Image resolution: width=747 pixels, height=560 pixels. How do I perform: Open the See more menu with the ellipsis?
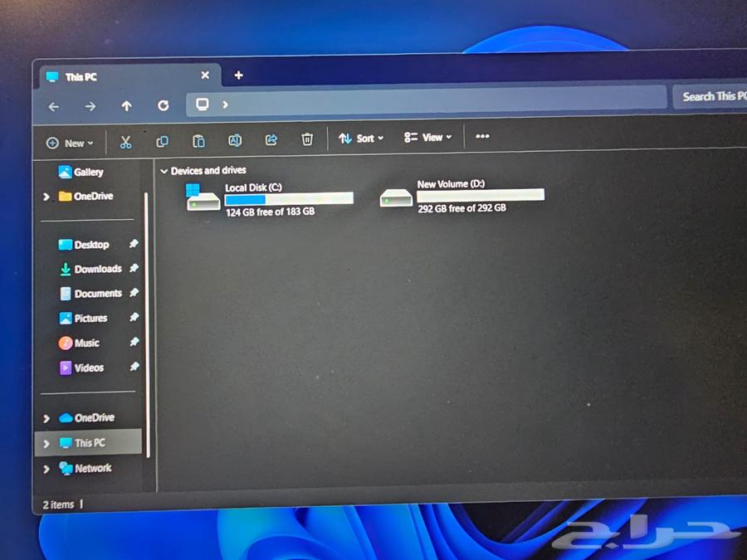[482, 138]
